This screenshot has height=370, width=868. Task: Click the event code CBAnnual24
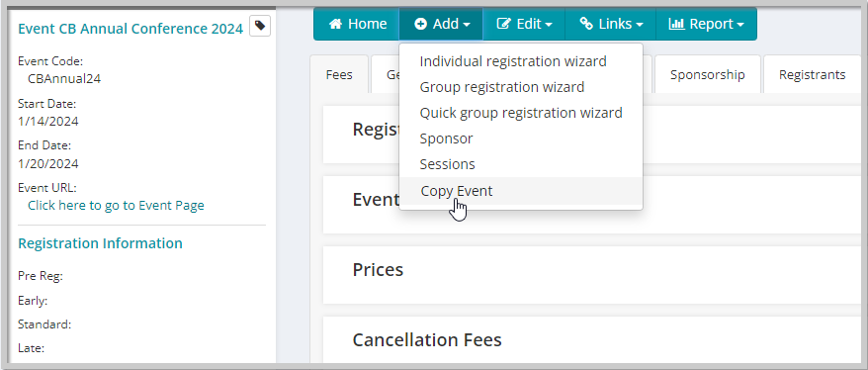click(64, 79)
